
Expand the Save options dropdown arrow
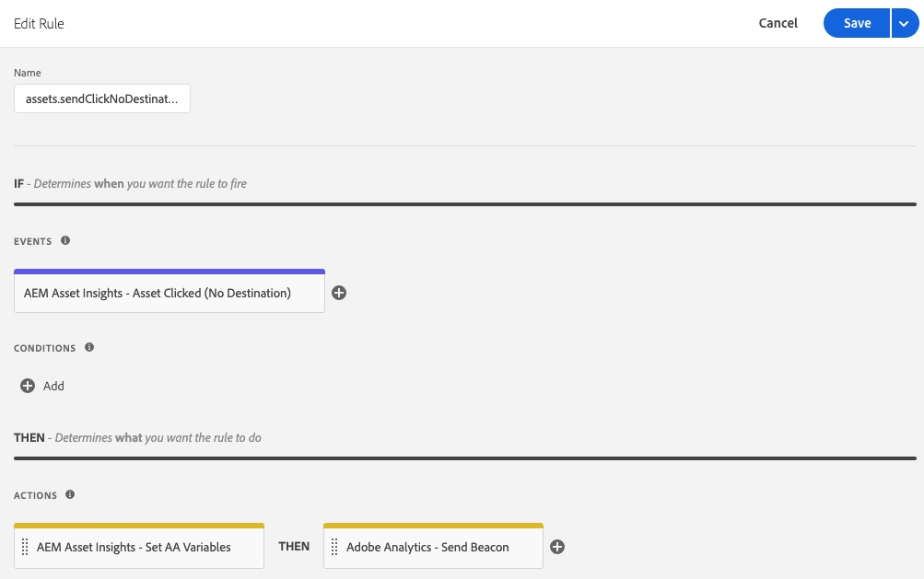[903, 24]
